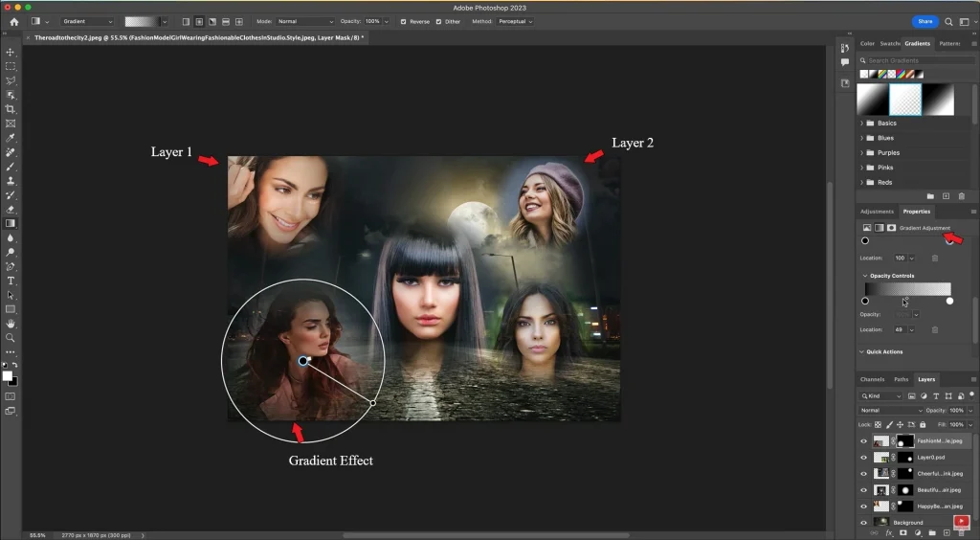Image resolution: width=980 pixels, height=540 pixels.
Task: Toggle lock transparent pixels icon
Action: click(878, 424)
